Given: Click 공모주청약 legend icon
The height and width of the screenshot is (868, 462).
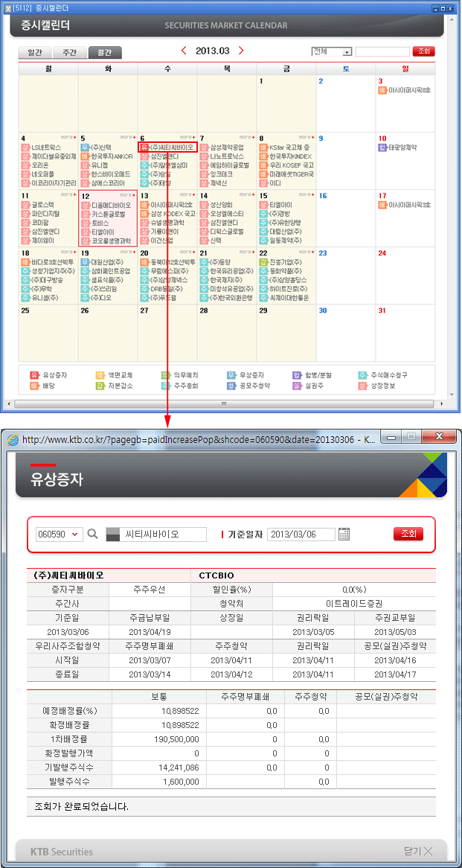Looking at the screenshot, I should pyautogui.click(x=231, y=386).
